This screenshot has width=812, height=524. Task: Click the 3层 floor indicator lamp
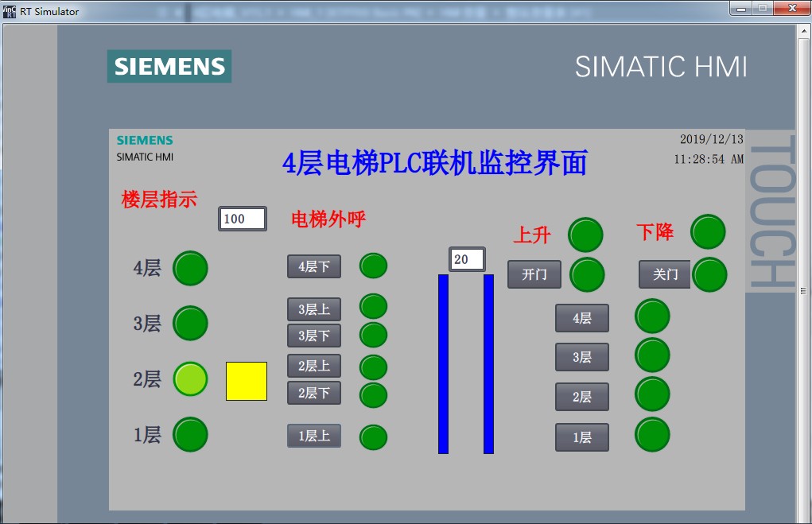click(190, 324)
